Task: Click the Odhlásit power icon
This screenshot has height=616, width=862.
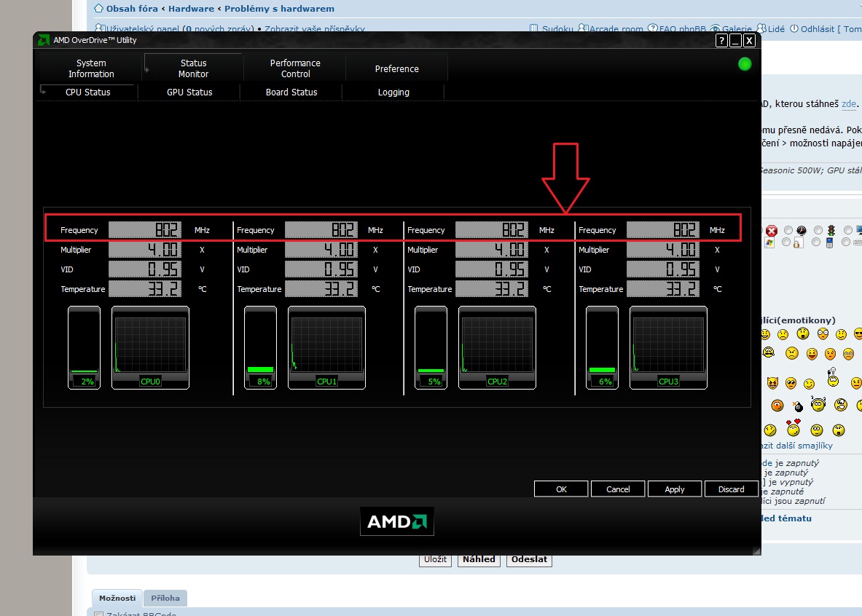Action: [794, 28]
